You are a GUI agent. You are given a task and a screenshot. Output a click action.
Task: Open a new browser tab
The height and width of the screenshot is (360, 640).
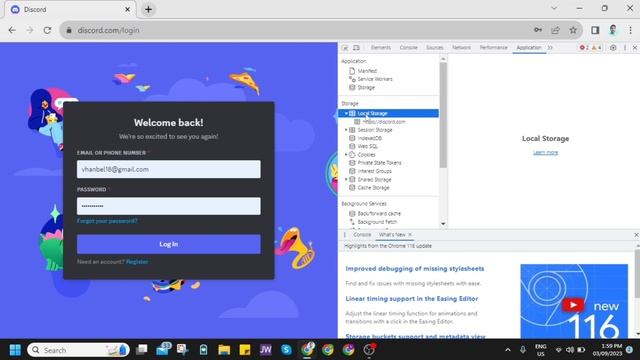coord(149,9)
